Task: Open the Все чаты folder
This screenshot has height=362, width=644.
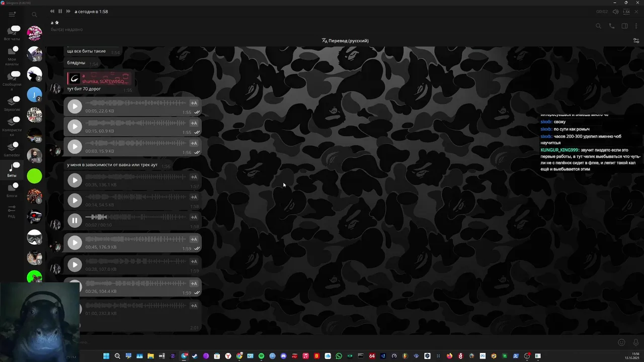Action: [x=12, y=33]
